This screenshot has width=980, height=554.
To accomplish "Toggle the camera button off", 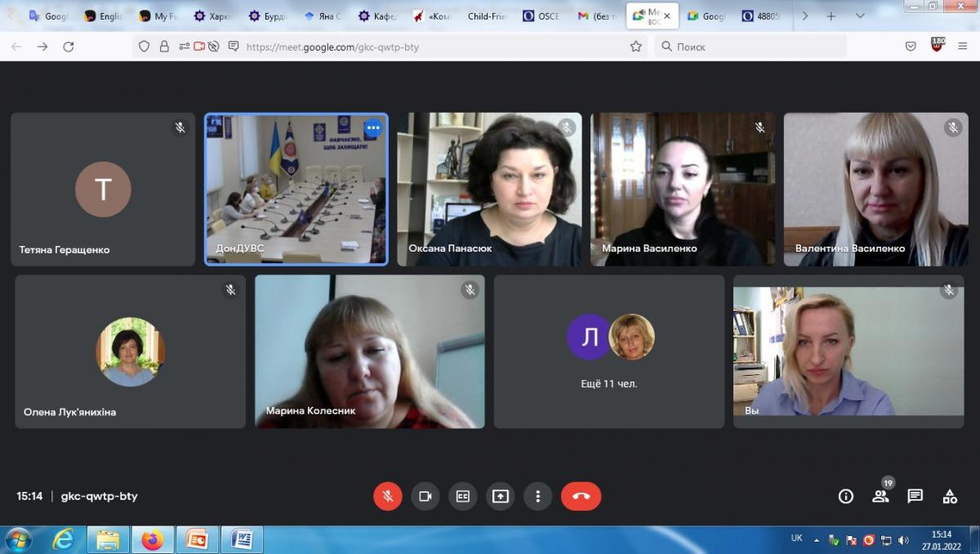I will [x=425, y=496].
